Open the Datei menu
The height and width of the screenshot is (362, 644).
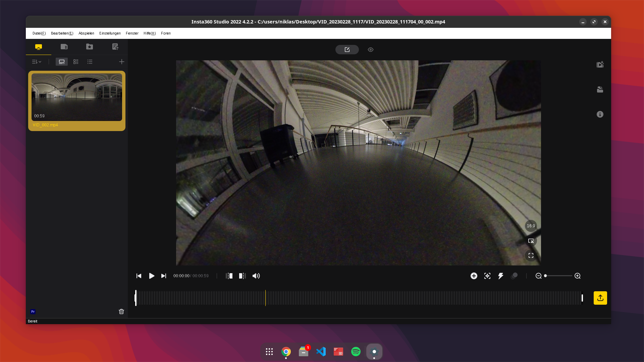[x=39, y=33]
